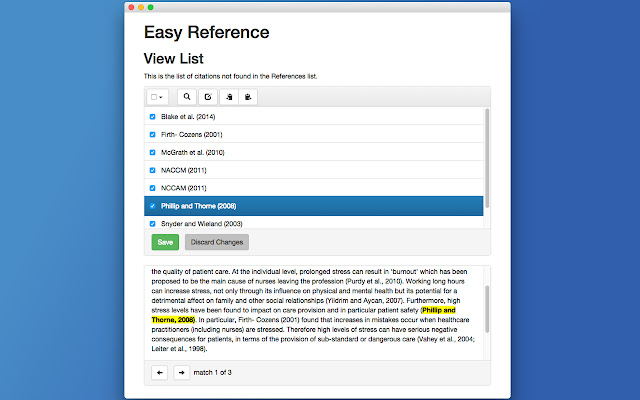Select the McGrath et al. (2010) citation text

193,152
